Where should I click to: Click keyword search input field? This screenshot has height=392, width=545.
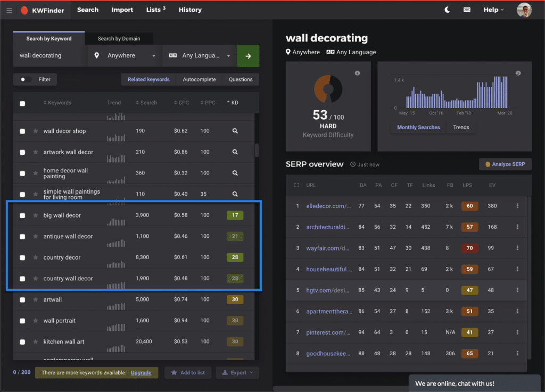[x=51, y=55]
